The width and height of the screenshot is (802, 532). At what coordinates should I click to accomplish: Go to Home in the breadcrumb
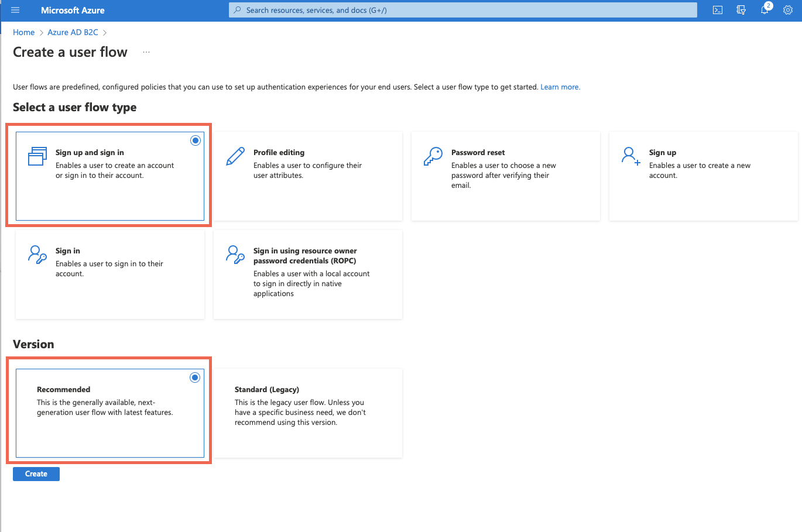point(24,32)
